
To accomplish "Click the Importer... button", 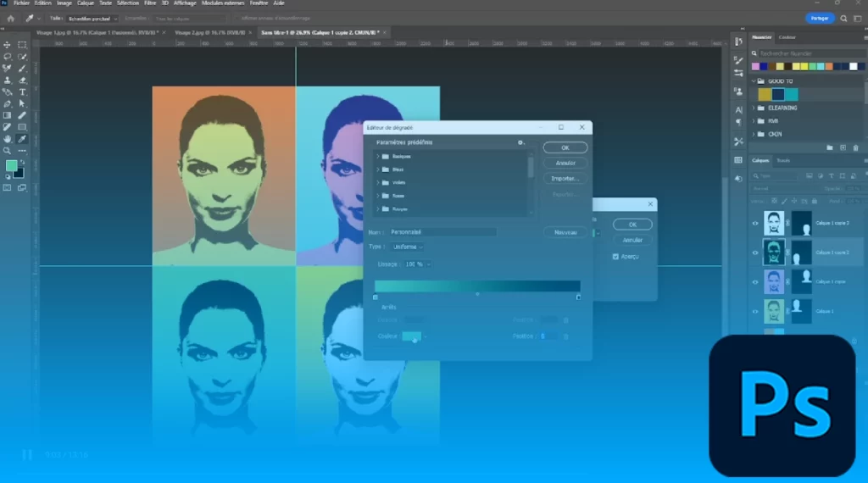I will pos(565,179).
